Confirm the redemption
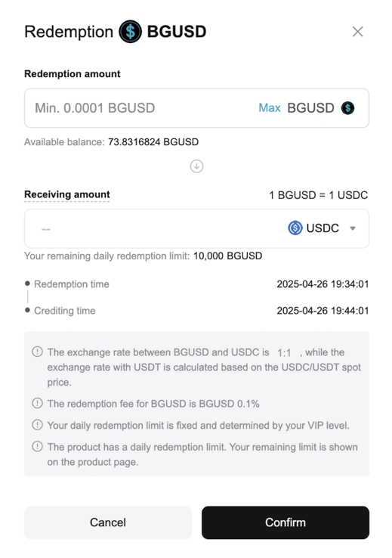Image resolution: width=392 pixels, height=558 pixels. [x=286, y=522]
